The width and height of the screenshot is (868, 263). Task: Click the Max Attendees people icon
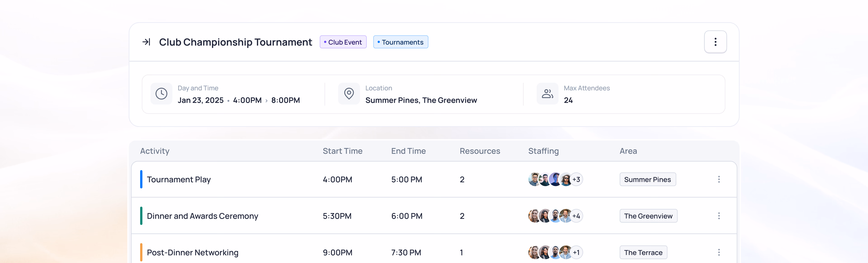pyautogui.click(x=547, y=94)
